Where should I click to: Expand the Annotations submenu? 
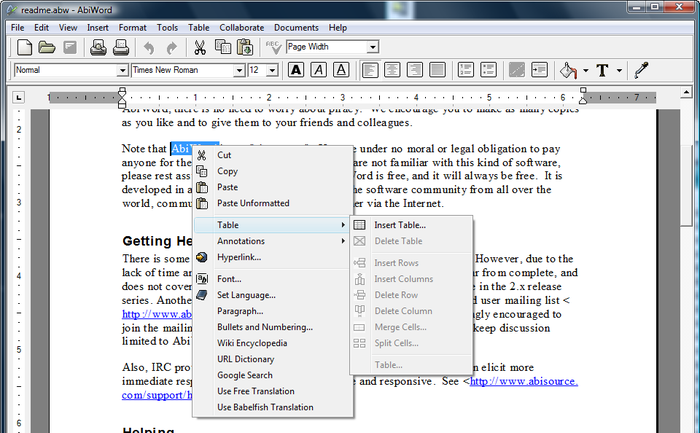point(272,241)
